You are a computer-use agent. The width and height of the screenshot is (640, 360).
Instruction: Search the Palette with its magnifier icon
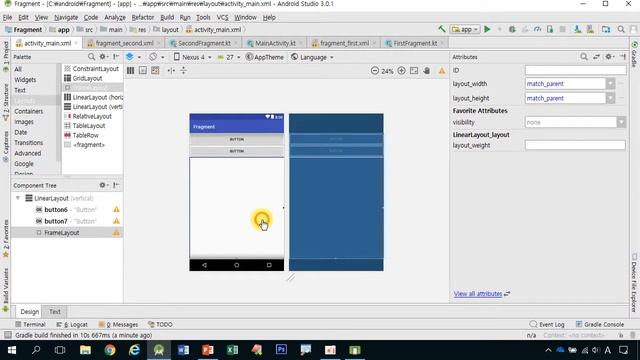(91, 57)
